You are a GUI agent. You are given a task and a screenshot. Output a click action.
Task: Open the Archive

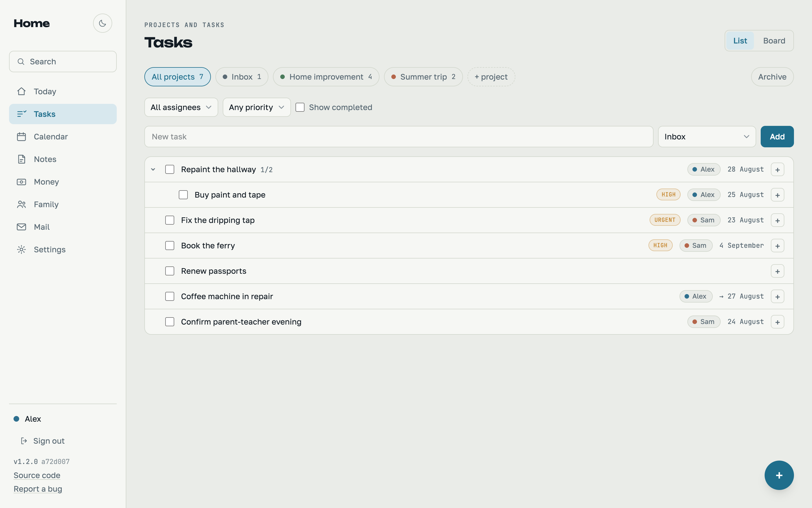tap(772, 76)
